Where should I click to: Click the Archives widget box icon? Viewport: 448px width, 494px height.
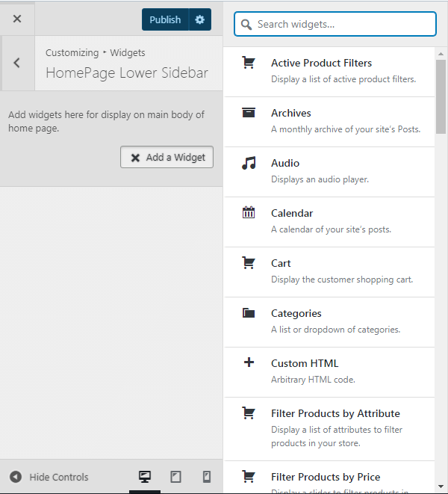pos(249,113)
